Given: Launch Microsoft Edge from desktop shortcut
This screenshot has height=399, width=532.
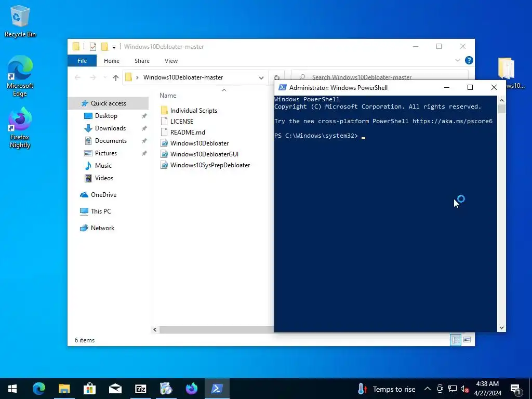Looking at the screenshot, I should 20,76.
